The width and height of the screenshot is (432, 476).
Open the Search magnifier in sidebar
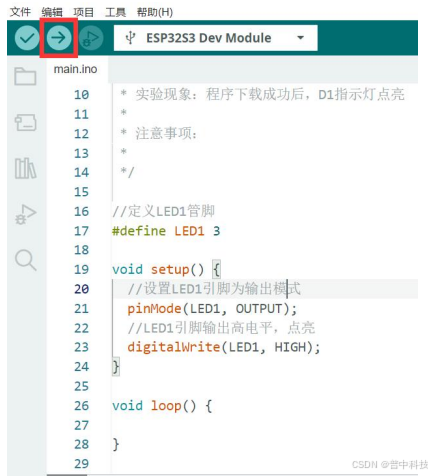click(25, 260)
